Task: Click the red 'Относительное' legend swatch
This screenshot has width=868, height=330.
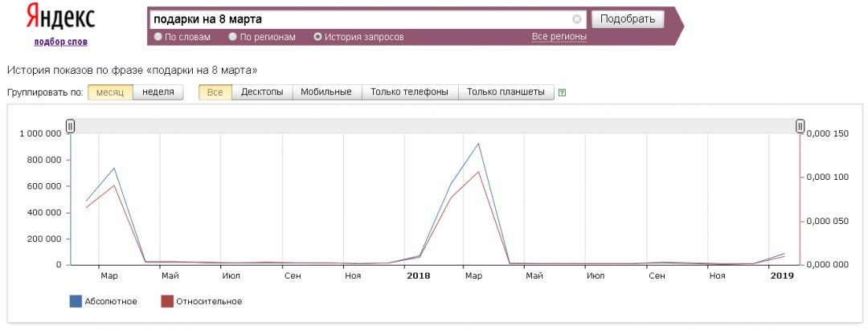Action: pyautogui.click(x=167, y=302)
